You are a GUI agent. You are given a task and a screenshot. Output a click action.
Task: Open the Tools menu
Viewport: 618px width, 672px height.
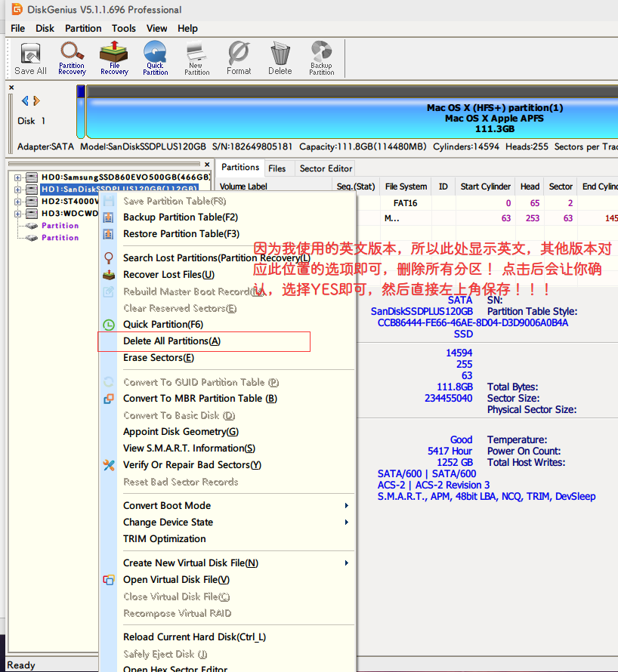[x=124, y=28]
